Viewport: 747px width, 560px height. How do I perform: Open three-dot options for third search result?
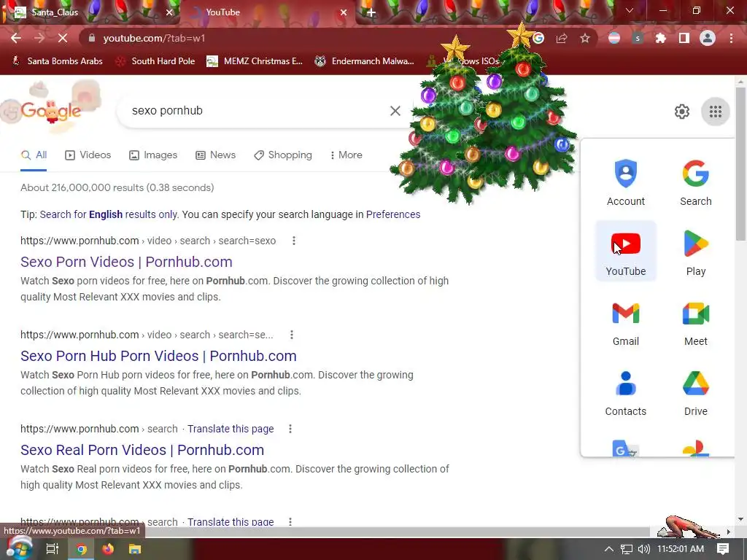click(290, 429)
